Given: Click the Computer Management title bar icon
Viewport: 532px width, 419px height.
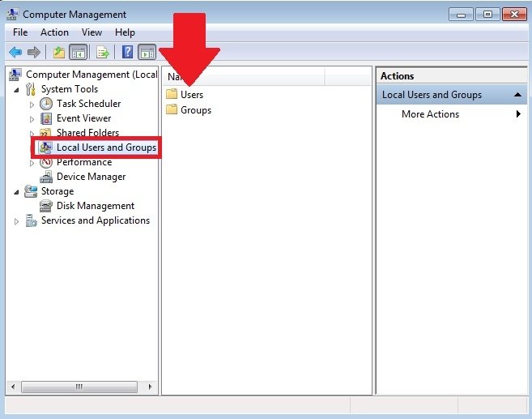Looking at the screenshot, I should tap(13, 15).
